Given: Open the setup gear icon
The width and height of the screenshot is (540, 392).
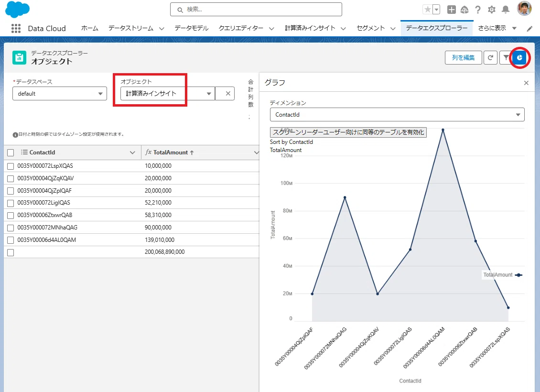Looking at the screenshot, I should pyautogui.click(x=491, y=10).
